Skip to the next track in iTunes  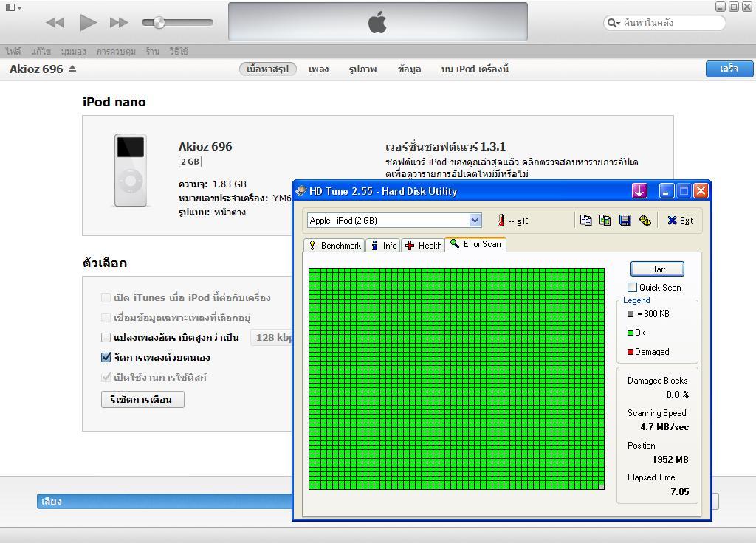(x=119, y=22)
